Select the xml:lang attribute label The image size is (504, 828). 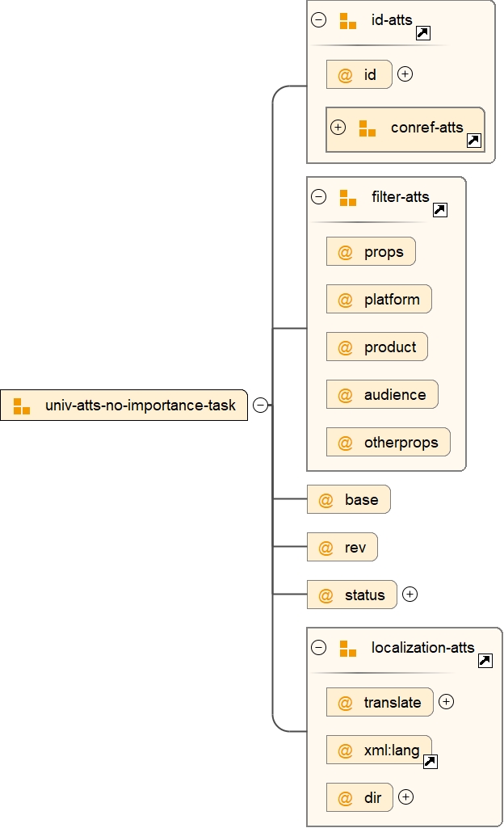(392, 750)
